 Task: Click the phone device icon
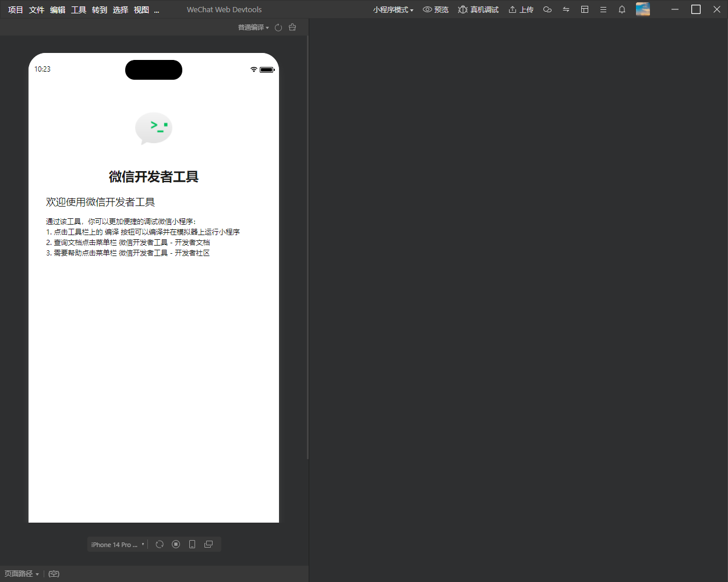[x=192, y=544]
